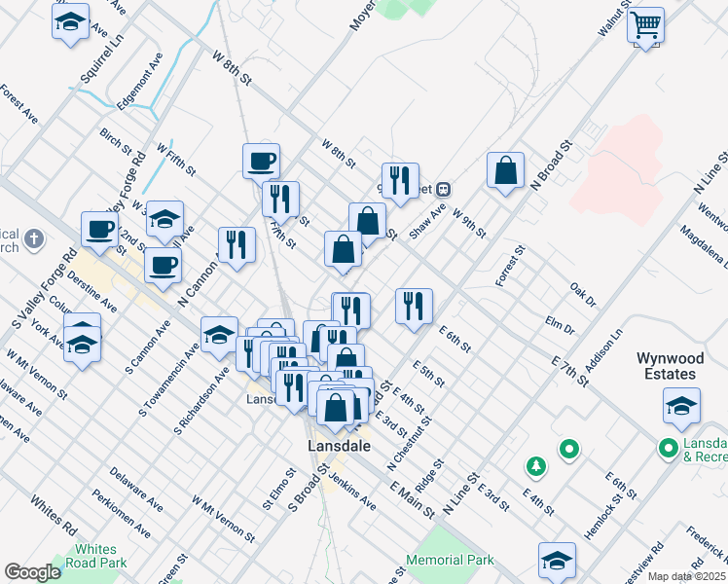Select the 9th Street train station icon
The width and height of the screenshot is (728, 584).
coord(444,189)
